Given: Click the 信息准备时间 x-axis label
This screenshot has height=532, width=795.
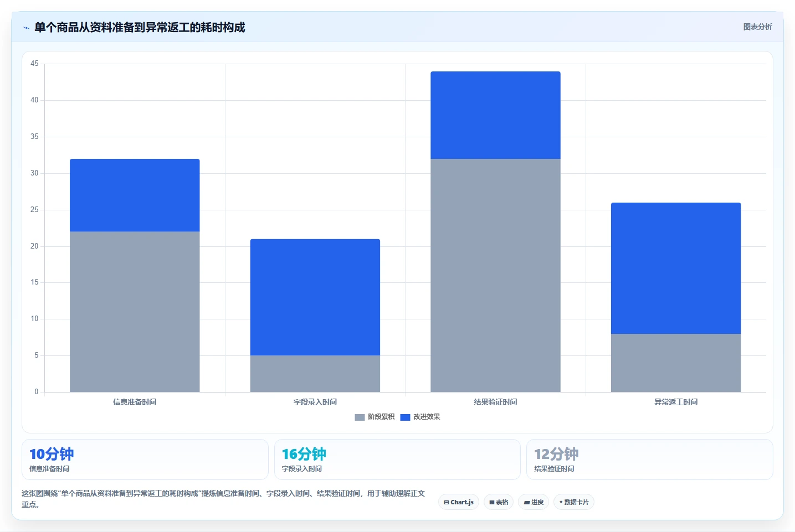Looking at the screenshot, I should 135,402.
